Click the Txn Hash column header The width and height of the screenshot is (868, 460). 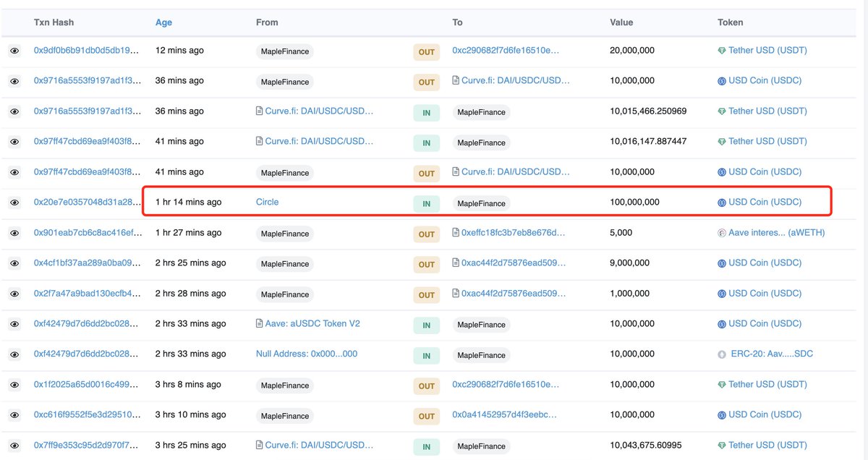tap(54, 22)
